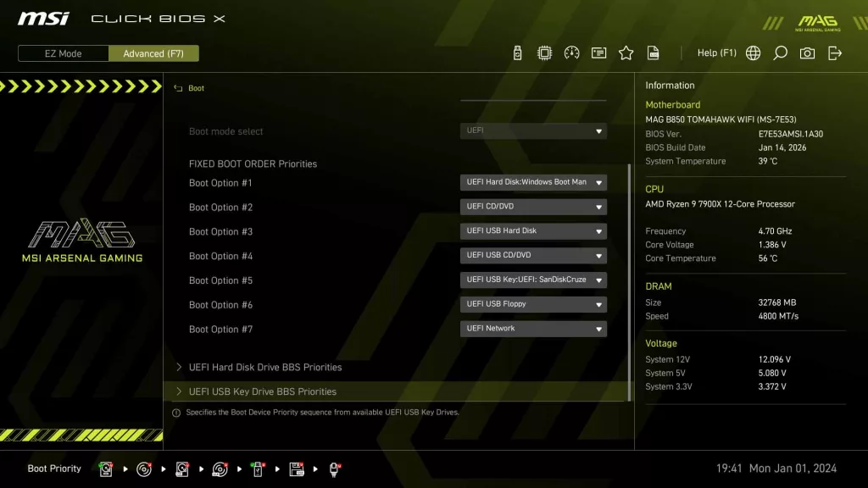Open the Boot Option #5 USB Key dropdown
This screenshot has height=488, width=868.
(533, 280)
